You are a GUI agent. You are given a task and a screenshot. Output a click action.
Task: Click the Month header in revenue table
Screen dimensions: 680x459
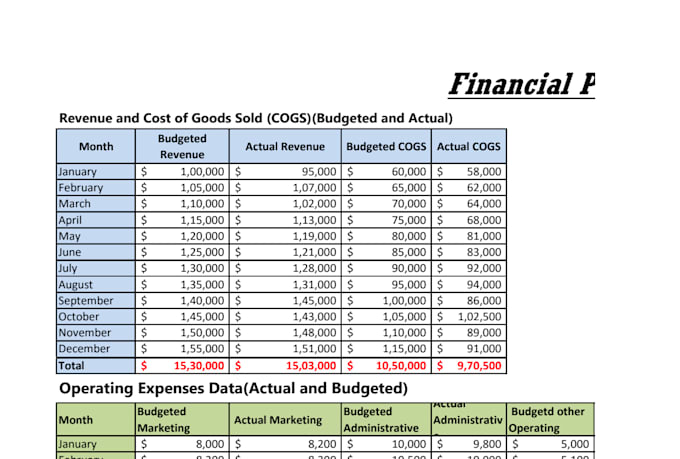coord(96,146)
